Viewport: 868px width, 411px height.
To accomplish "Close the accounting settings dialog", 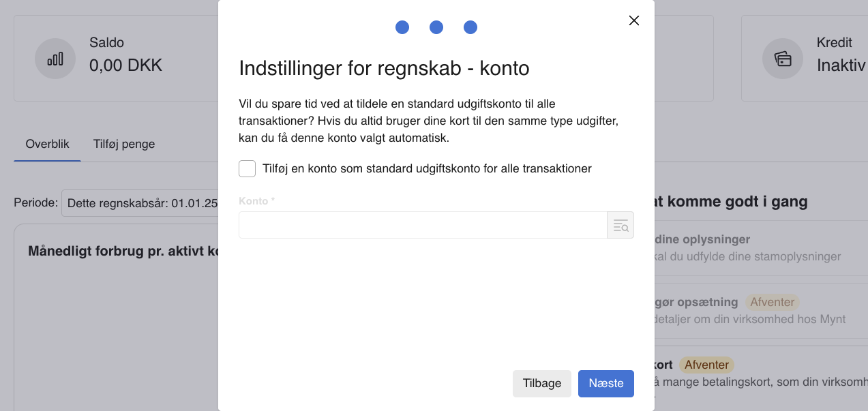I will point(634,20).
